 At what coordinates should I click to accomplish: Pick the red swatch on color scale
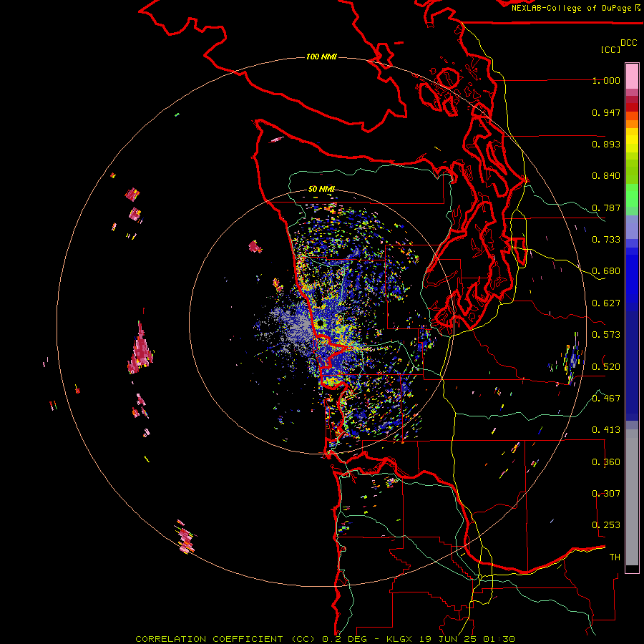pos(632,107)
